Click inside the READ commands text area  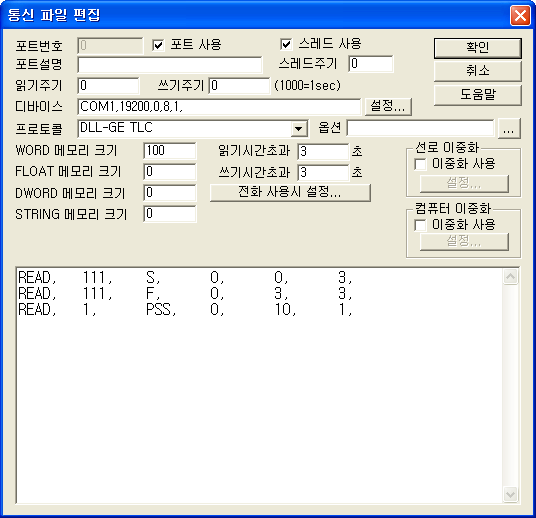[x=259, y=385]
